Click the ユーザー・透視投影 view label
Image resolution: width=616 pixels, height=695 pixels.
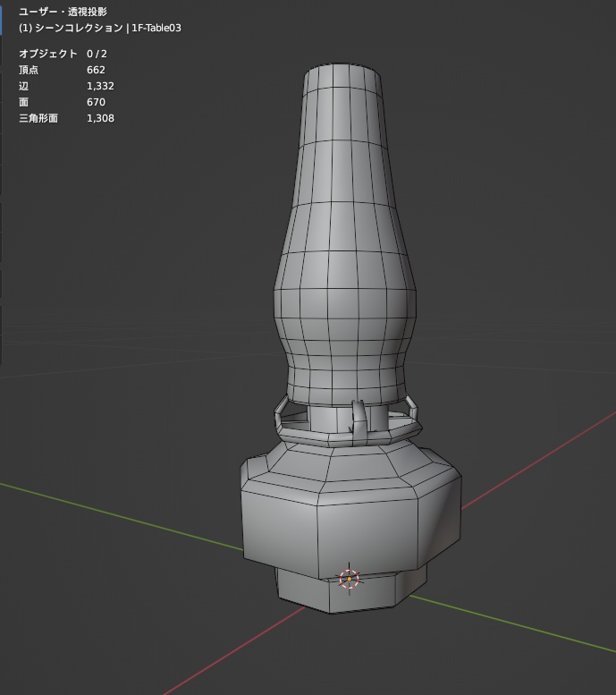point(63,12)
